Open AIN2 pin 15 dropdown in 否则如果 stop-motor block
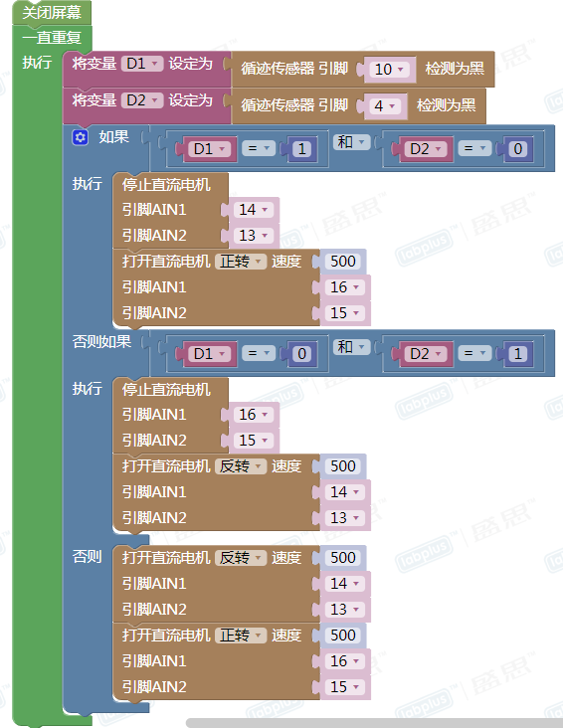The height and width of the screenshot is (728, 563). coord(254,441)
